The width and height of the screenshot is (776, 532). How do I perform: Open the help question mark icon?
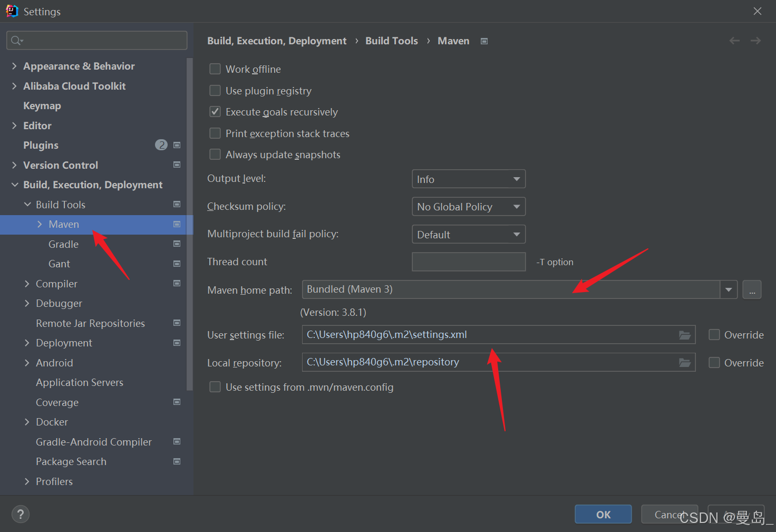click(x=21, y=514)
